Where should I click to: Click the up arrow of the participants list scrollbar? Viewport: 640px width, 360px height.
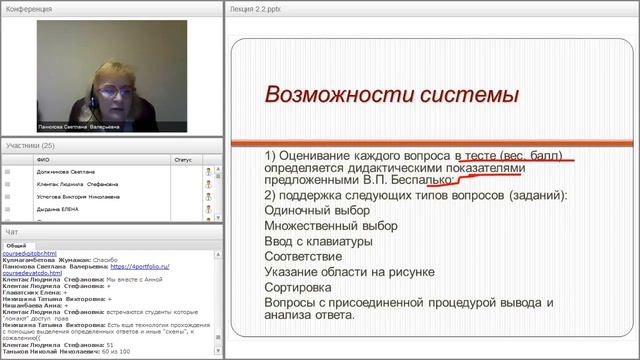pos(218,169)
